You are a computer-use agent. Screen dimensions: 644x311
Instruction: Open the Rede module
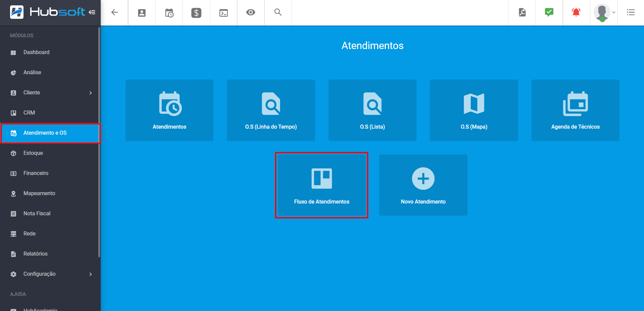tap(50, 234)
